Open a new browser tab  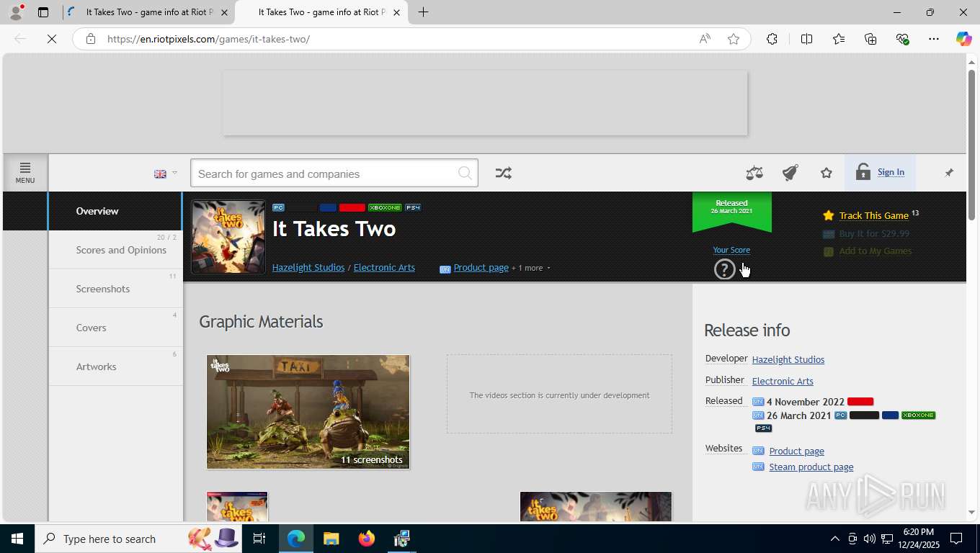(423, 12)
